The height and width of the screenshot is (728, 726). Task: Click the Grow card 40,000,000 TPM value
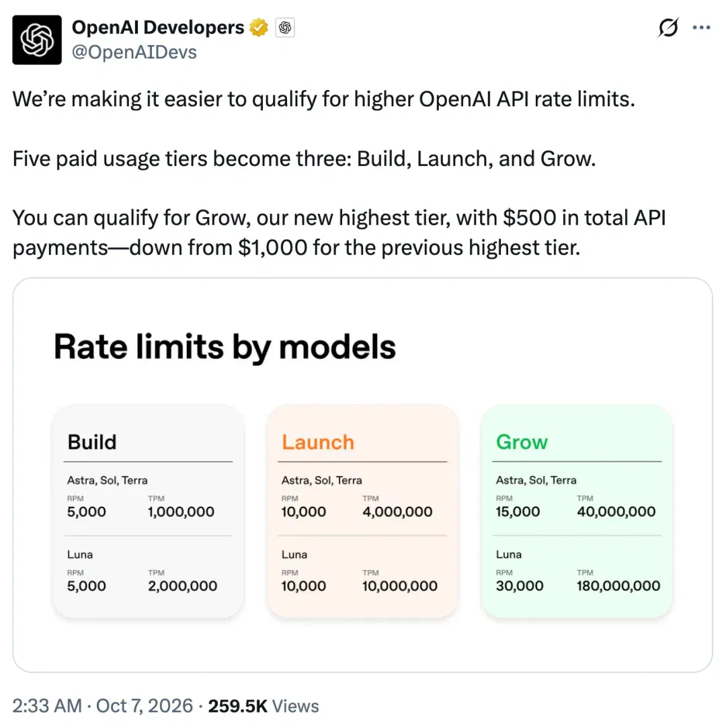tap(616, 512)
